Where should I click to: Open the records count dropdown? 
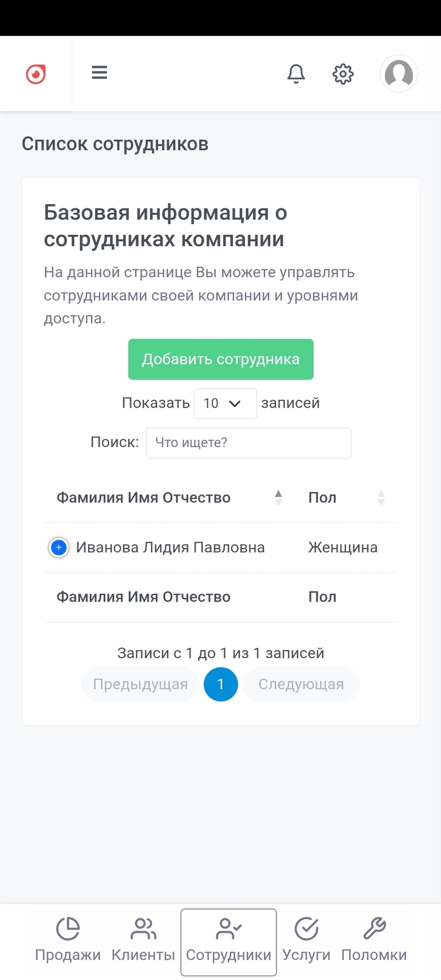(225, 403)
